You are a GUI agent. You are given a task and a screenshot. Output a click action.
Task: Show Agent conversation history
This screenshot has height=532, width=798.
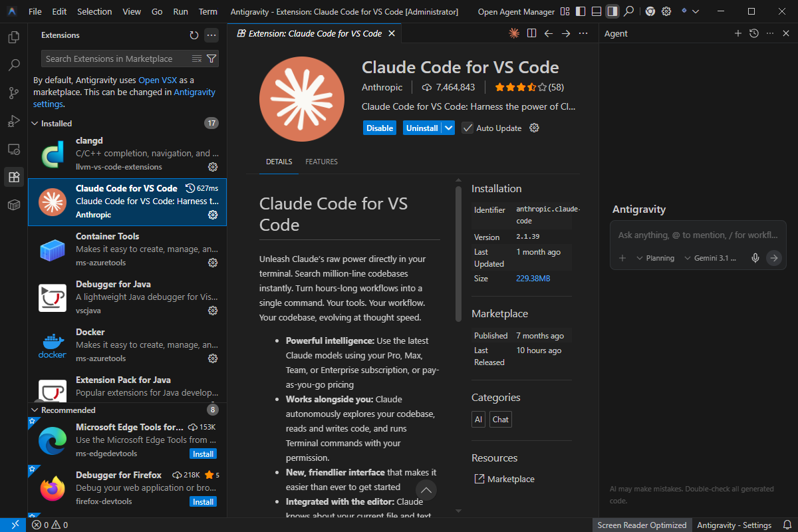coord(753,33)
